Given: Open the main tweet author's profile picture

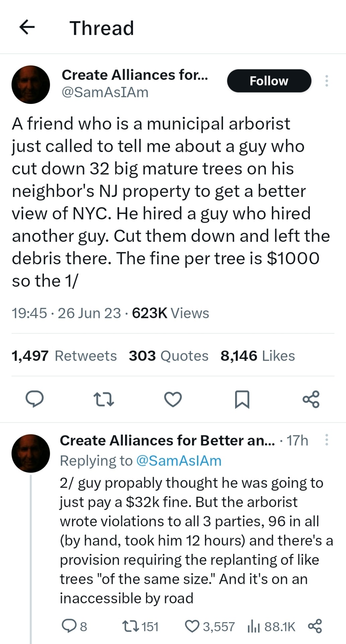Looking at the screenshot, I should (31, 85).
